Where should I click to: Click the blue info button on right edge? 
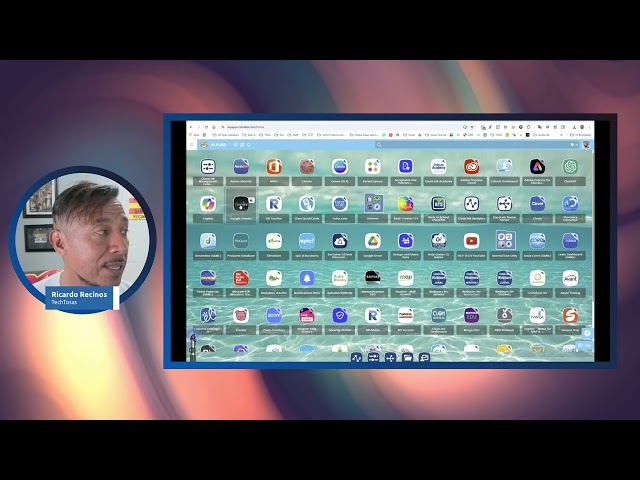tap(587, 333)
